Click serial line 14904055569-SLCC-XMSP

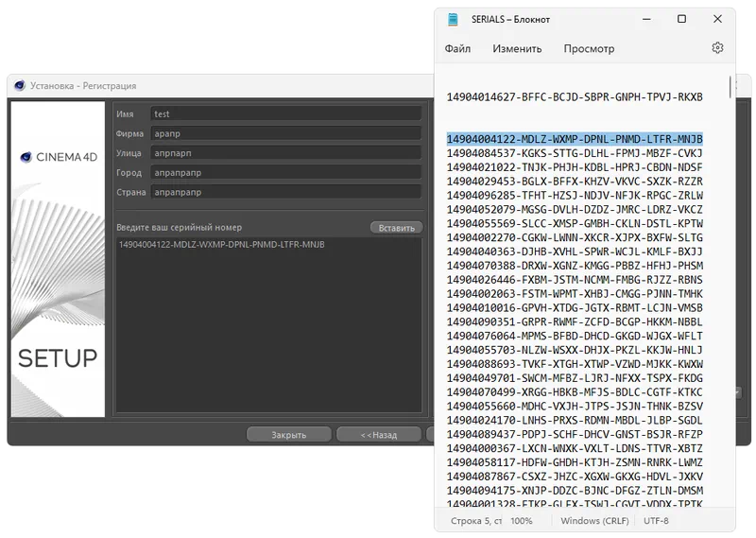point(575,223)
